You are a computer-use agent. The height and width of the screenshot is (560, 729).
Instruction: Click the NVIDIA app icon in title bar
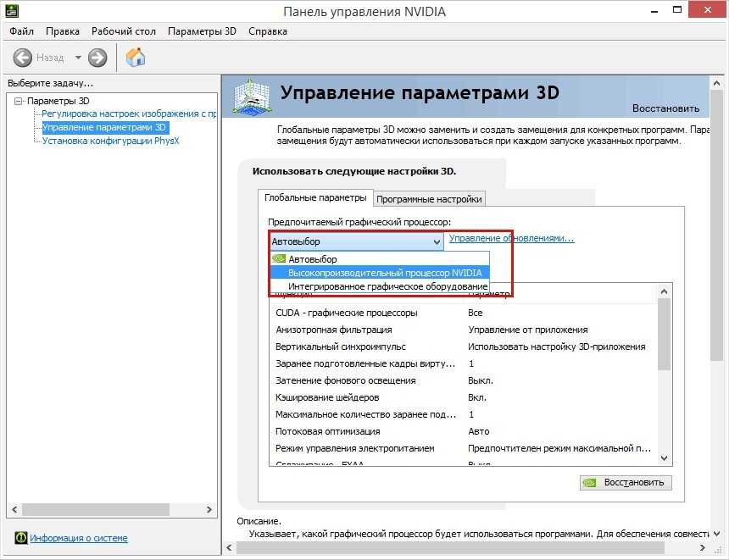12,10
